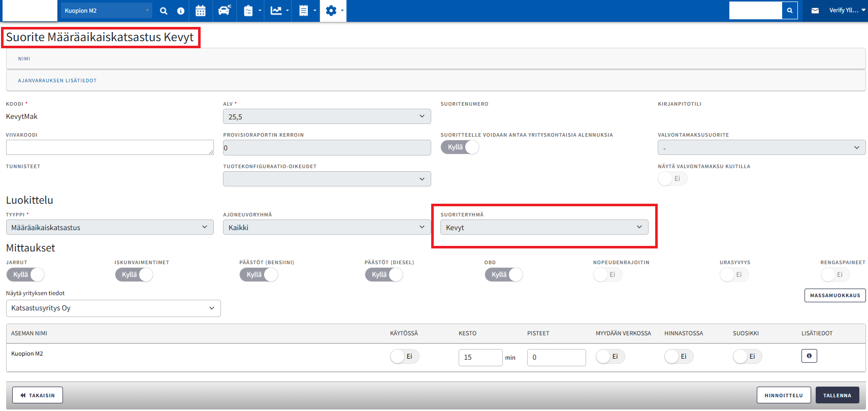Open the clipboard checklist menu icon
The image size is (868, 411).
coord(252,11)
